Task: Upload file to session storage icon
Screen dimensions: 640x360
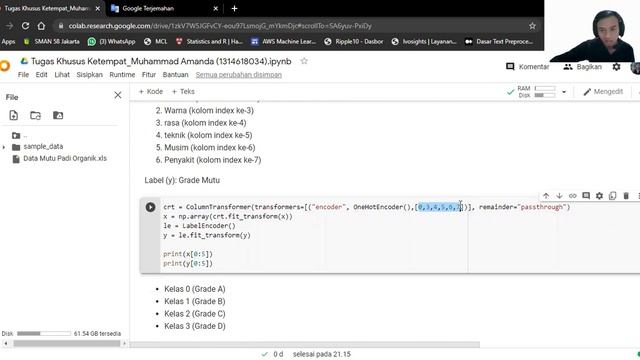Action: click(x=13, y=116)
